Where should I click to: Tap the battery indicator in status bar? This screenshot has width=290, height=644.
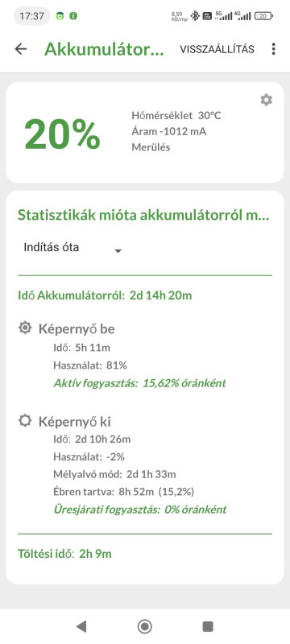point(264,16)
